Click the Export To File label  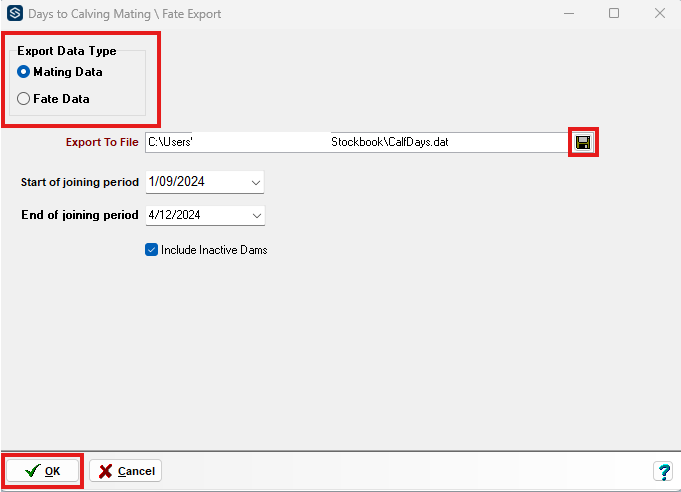(102, 142)
